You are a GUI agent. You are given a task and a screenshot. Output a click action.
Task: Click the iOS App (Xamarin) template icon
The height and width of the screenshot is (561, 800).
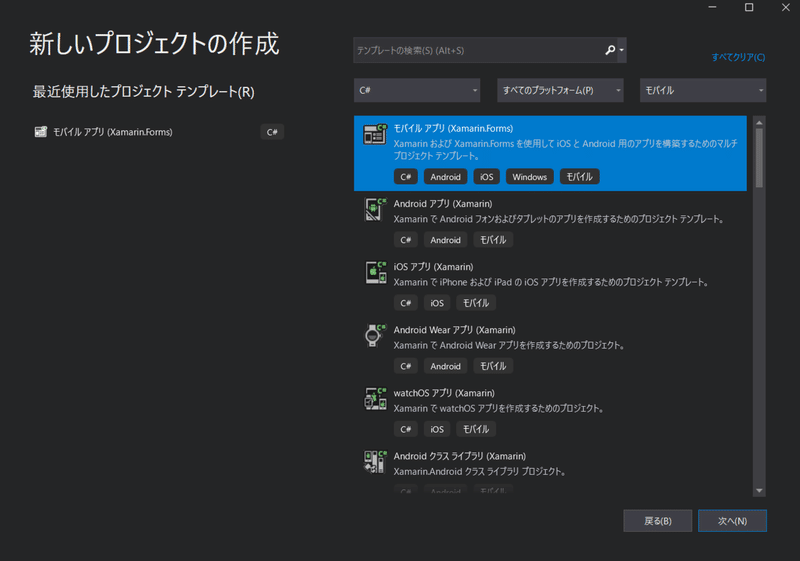pos(375,272)
